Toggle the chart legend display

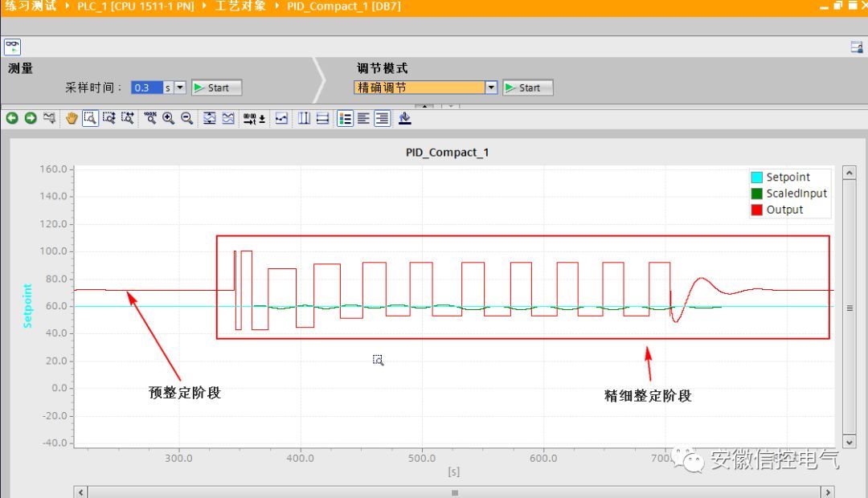coord(345,118)
